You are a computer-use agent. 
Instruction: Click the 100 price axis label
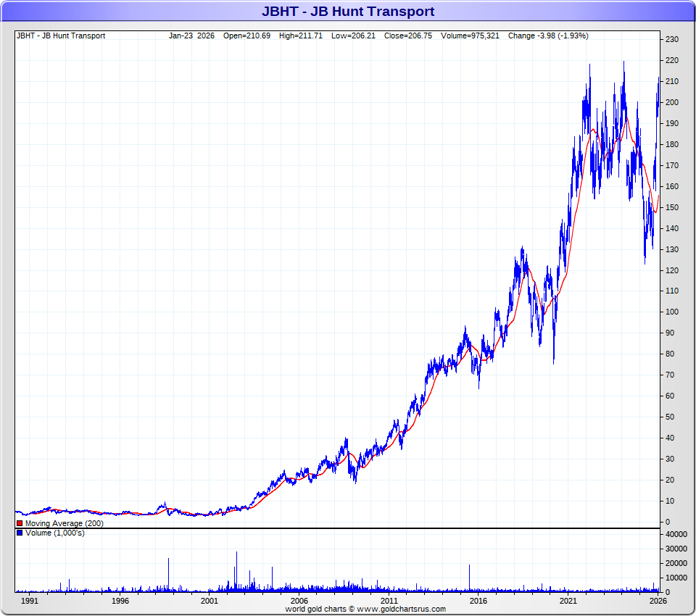pyautogui.click(x=671, y=312)
